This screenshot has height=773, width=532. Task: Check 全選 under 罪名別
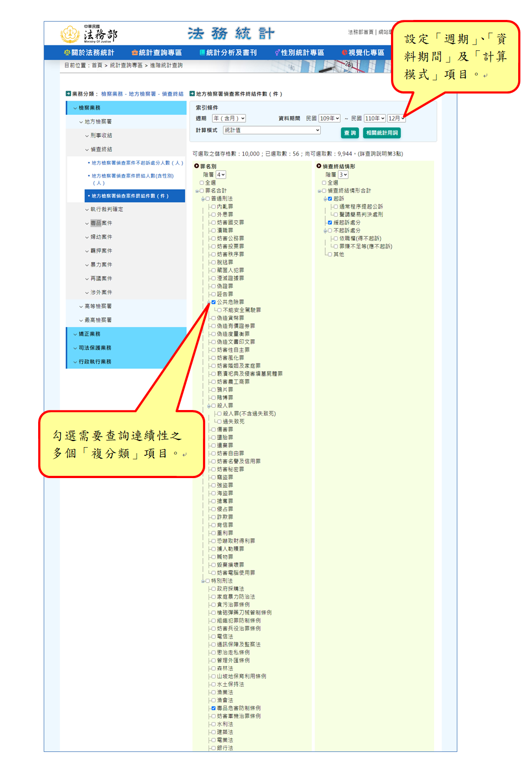(x=202, y=183)
